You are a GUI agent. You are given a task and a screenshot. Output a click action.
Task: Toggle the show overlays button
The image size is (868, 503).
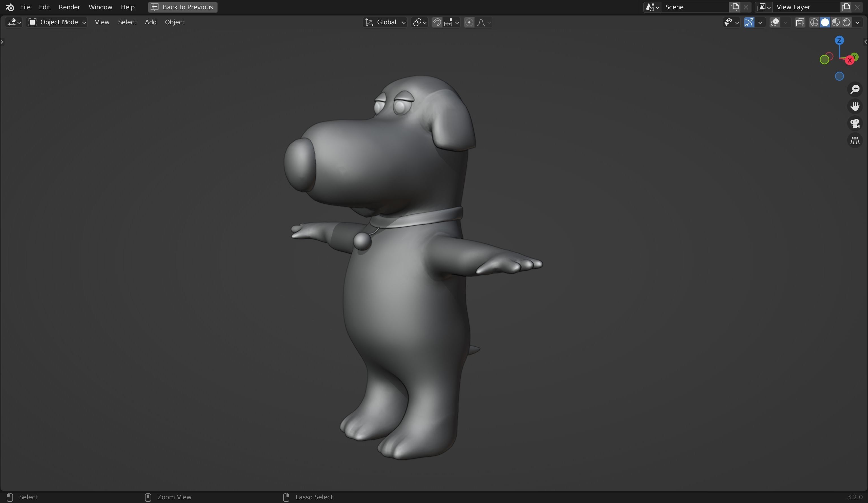(775, 22)
